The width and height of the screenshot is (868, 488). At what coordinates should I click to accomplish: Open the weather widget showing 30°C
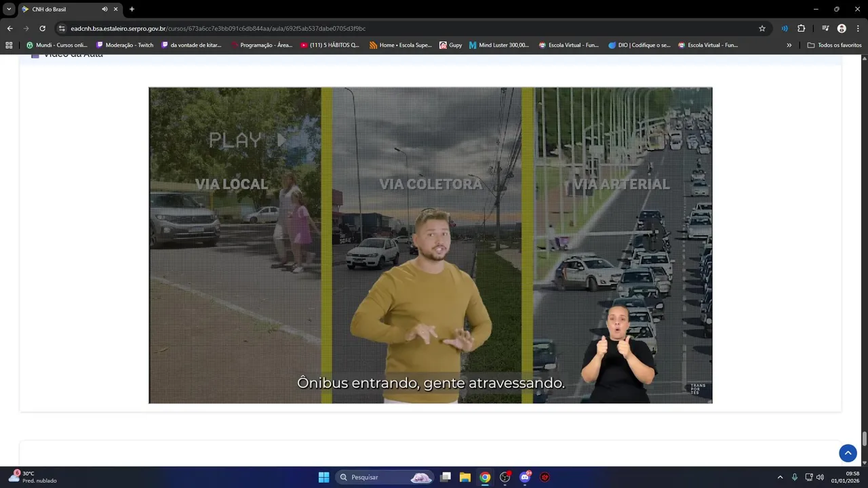[x=32, y=477]
